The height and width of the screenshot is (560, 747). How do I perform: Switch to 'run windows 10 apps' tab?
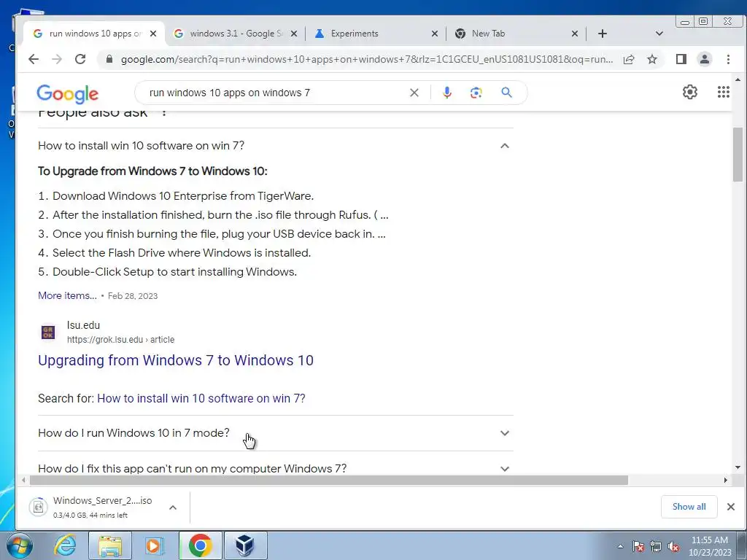click(x=94, y=34)
